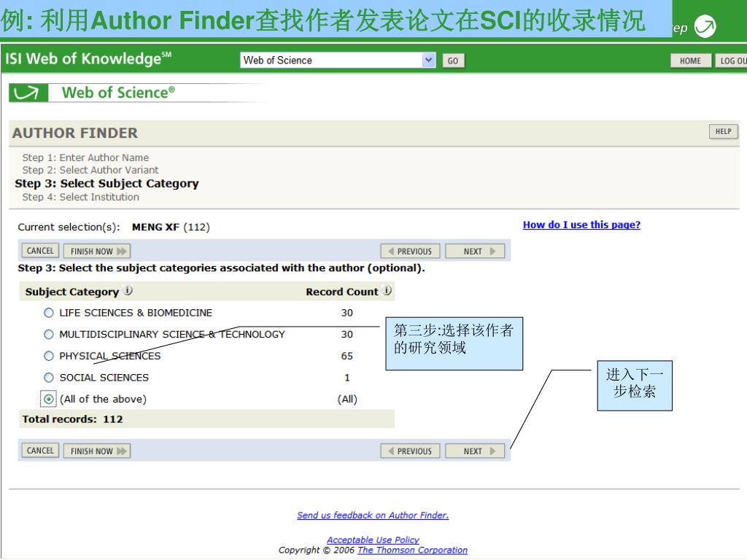
Task: Click 'Step 2: Select Author Variant' text
Action: tap(90, 170)
